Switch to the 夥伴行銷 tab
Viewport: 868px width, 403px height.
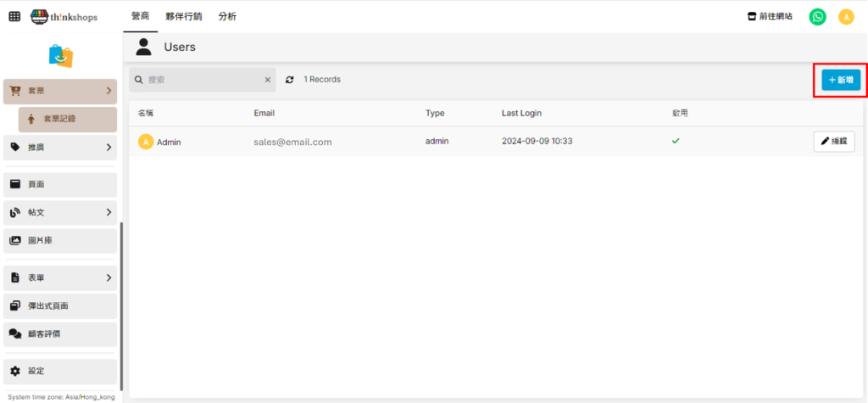tap(184, 16)
